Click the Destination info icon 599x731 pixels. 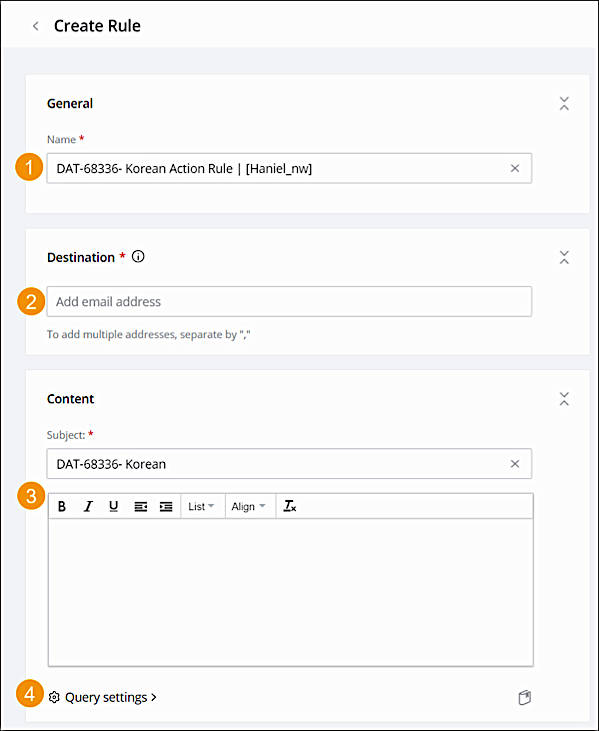tap(138, 256)
